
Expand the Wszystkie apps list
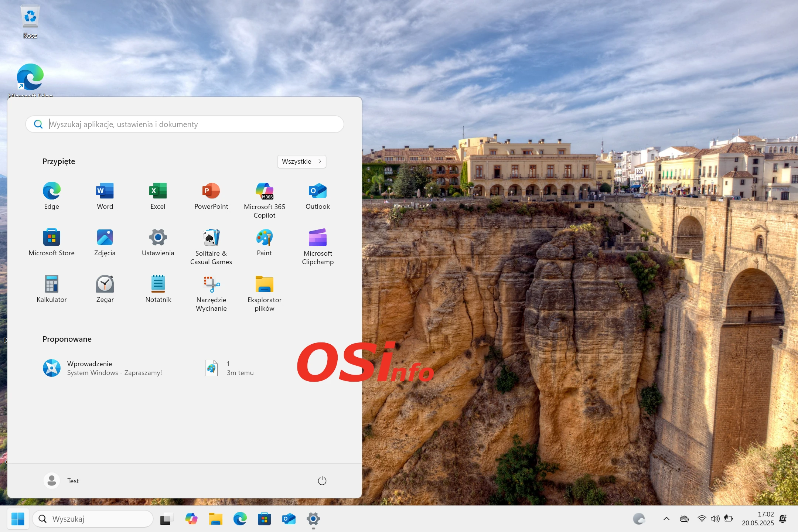[x=301, y=161]
